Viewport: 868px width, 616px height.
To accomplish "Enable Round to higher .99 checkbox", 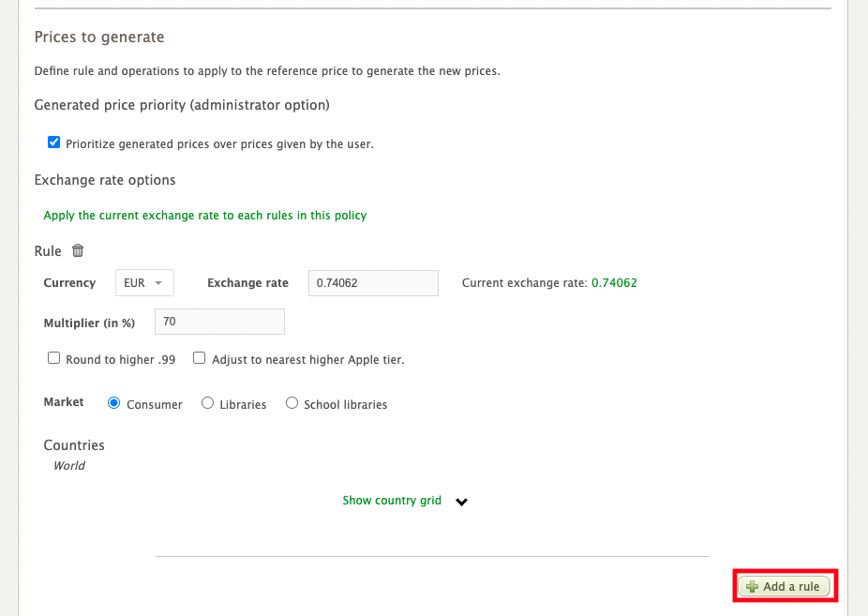I will [x=53, y=358].
